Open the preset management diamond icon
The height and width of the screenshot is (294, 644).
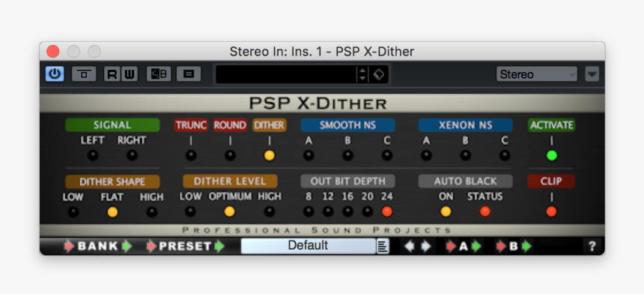pos(379,74)
